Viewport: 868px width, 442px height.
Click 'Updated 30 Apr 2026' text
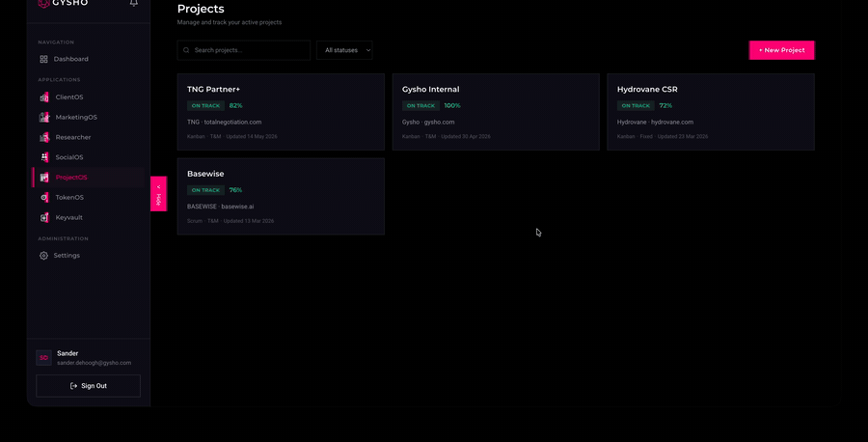click(x=466, y=136)
